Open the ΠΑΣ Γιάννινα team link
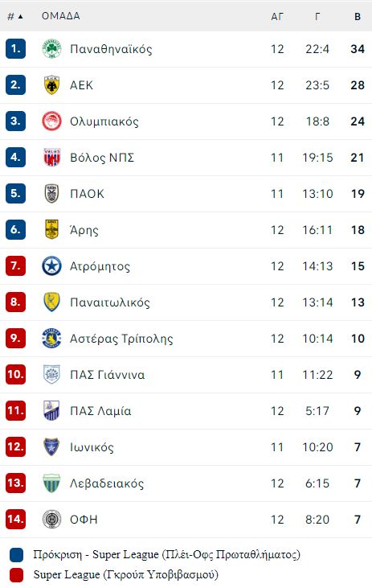This screenshot has height=588, width=372. [x=107, y=375]
